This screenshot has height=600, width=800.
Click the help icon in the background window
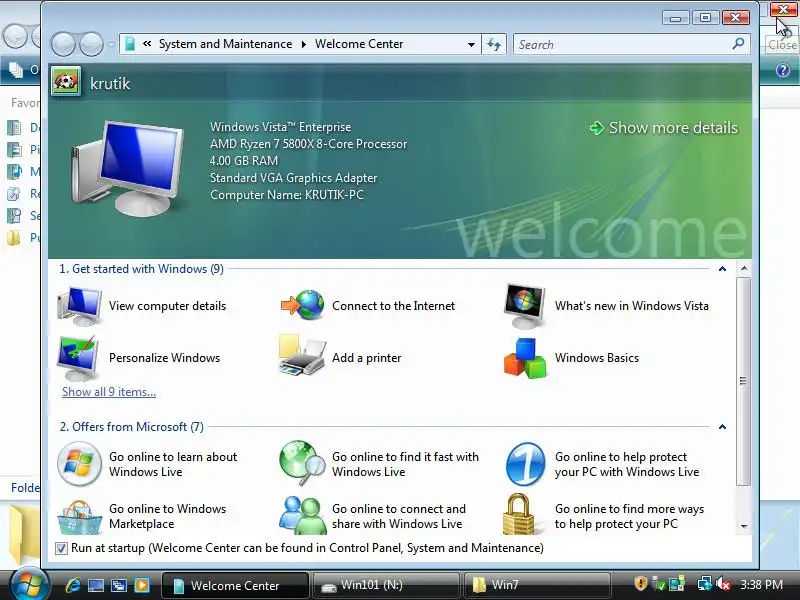click(783, 70)
